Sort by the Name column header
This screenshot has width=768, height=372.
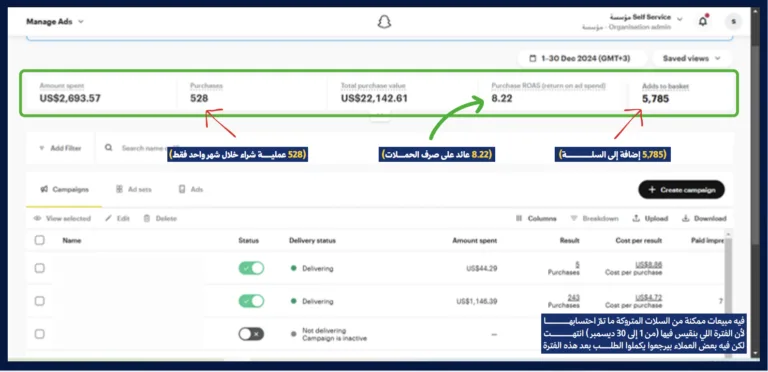click(x=72, y=240)
